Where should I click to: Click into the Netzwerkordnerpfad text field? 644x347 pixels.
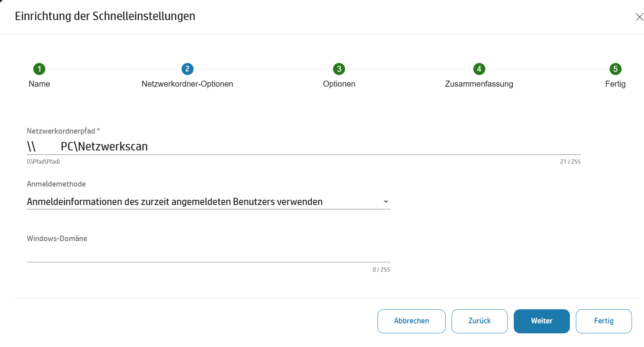(303, 146)
